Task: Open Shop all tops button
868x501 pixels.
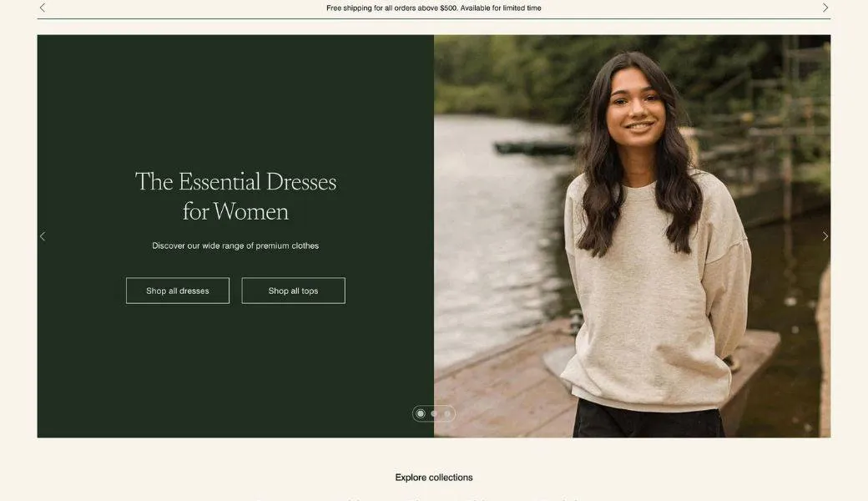Action: pos(294,291)
